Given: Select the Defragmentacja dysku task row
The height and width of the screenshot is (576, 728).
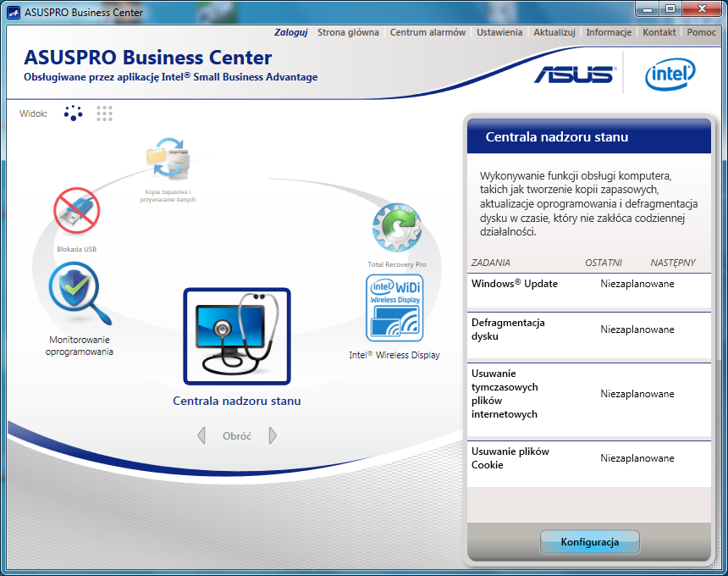Looking at the screenshot, I should [589, 335].
